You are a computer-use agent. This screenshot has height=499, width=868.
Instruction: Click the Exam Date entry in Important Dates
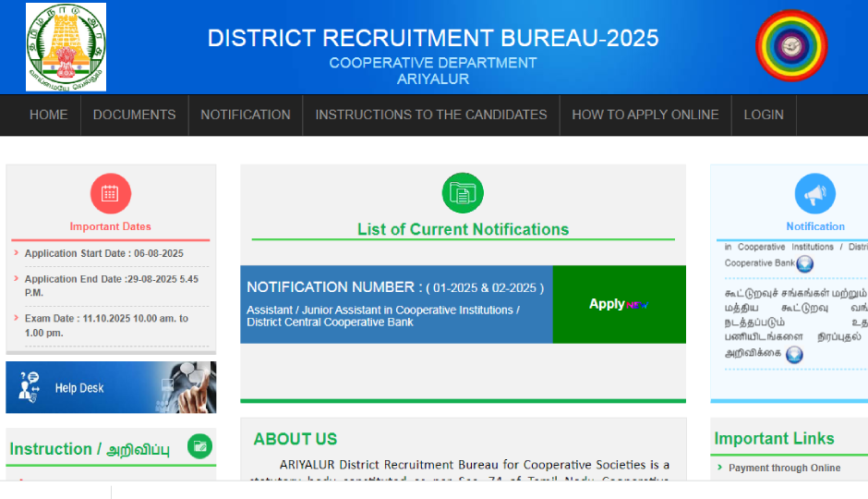[106, 325]
